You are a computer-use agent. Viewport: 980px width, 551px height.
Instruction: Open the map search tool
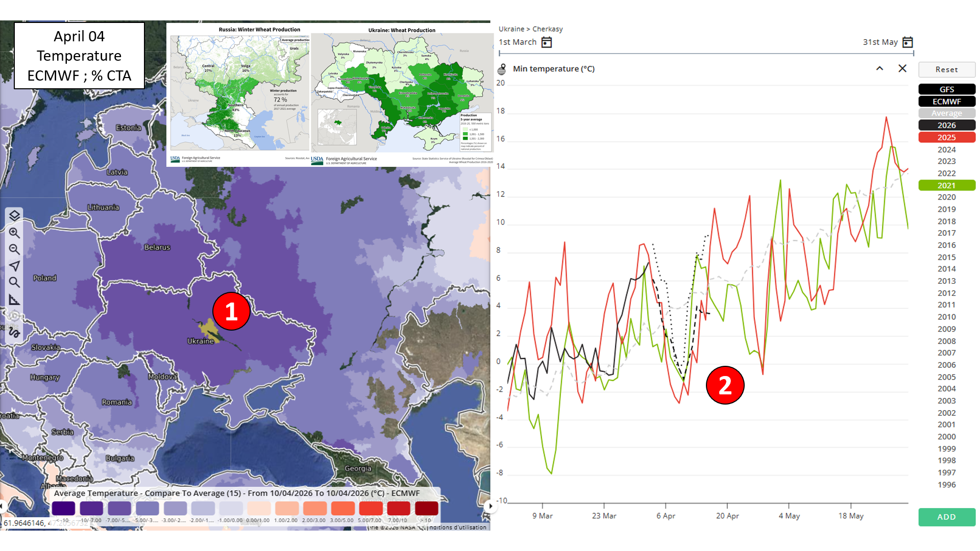14,282
